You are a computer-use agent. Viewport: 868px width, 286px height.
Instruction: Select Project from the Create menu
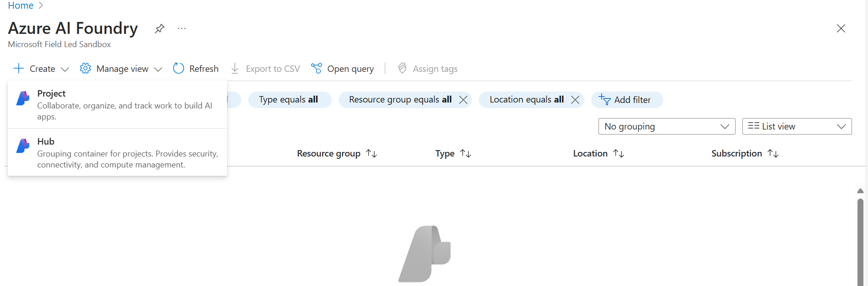pyautogui.click(x=117, y=105)
